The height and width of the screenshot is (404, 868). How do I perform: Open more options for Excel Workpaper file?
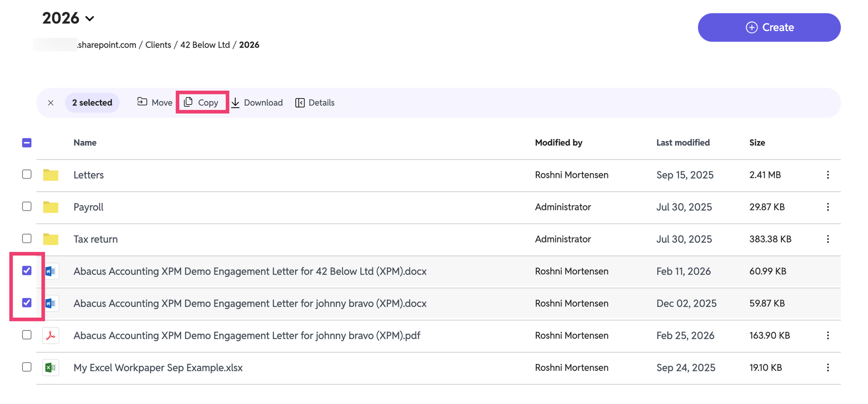[828, 368]
